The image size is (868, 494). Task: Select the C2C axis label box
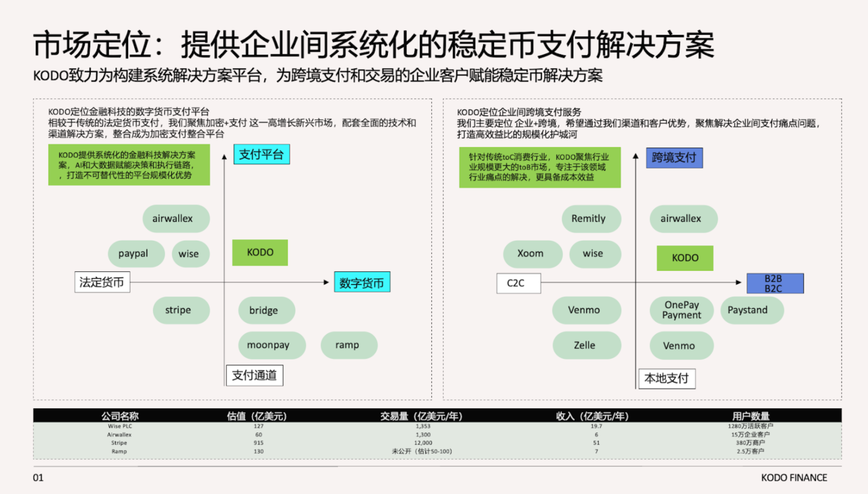pos(518,284)
